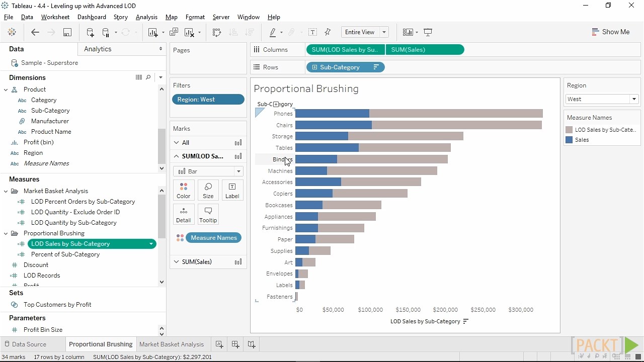
Task: Select the LOD Records measure
Action: (x=42, y=276)
